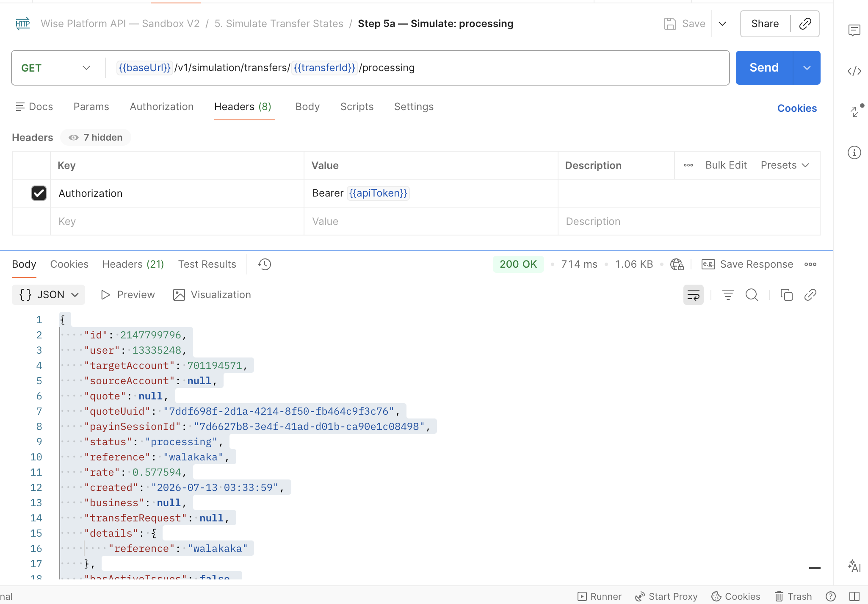View response Headers (21) tab
The width and height of the screenshot is (868, 604).
tap(133, 264)
